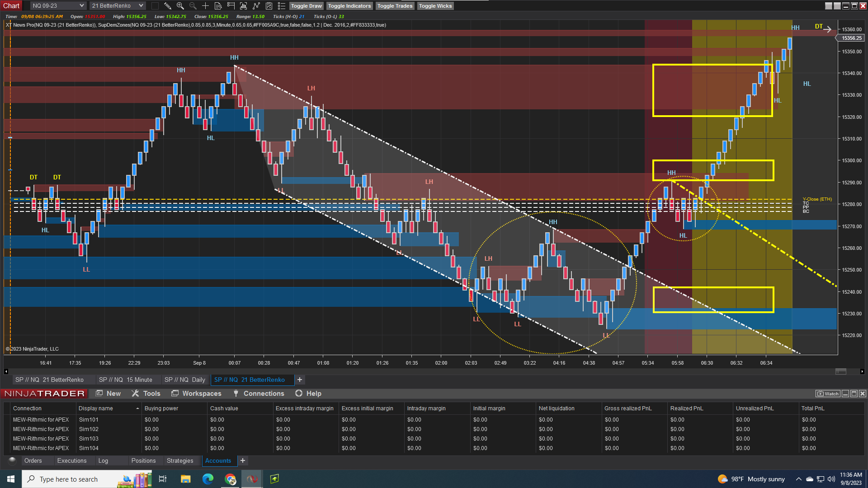Open network settings in system tray
Viewport: 868px width, 488px height.
click(820, 479)
